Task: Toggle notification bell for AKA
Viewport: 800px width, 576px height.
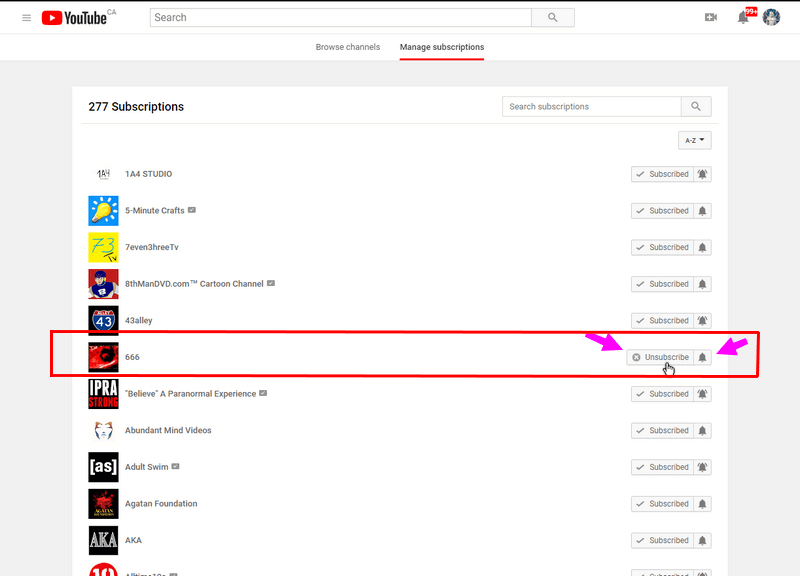Action: (703, 540)
